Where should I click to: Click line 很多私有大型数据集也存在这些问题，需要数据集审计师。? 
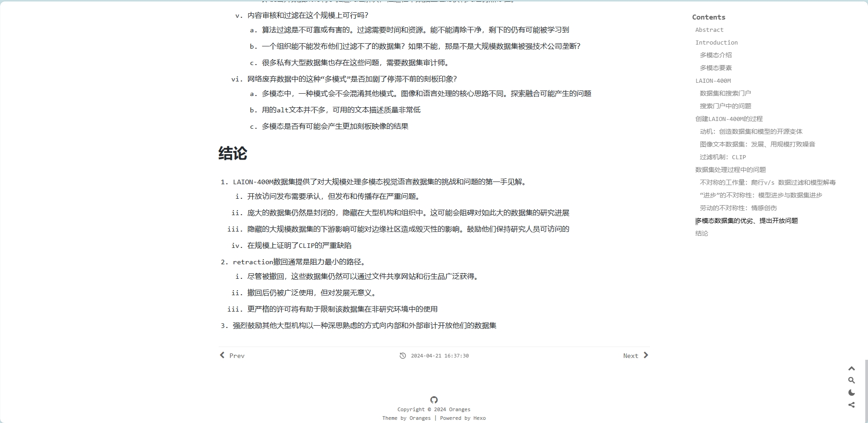click(x=357, y=63)
